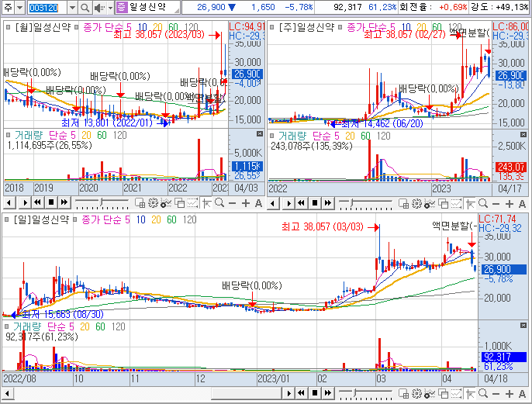The image size is (532, 404).
Task: Open monthly chart settings gear
Action: [x=153, y=203]
